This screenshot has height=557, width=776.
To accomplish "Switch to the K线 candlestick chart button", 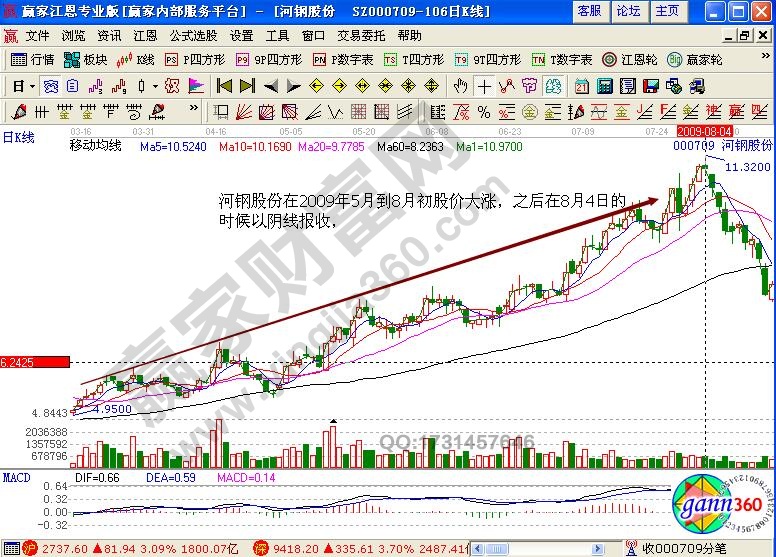I will tap(135, 60).
